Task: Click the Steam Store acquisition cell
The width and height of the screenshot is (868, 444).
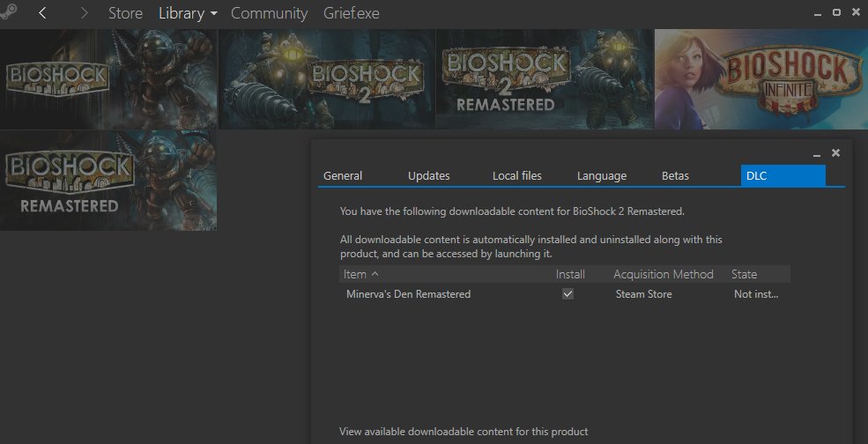Action: [644, 294]
